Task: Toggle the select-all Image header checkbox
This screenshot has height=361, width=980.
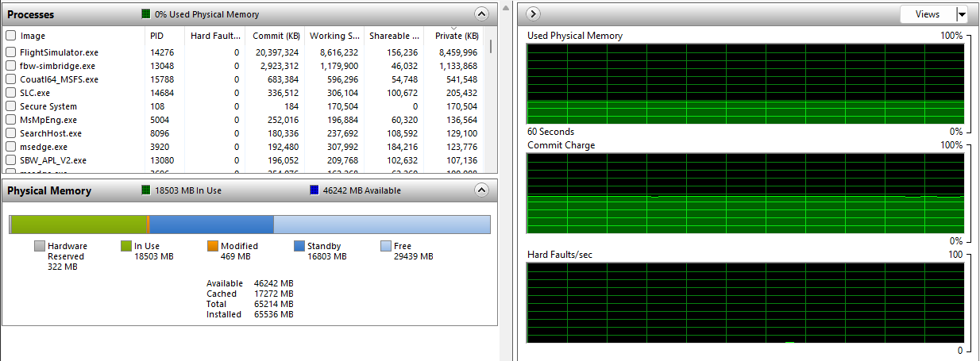Action: [x=10, y=36]
